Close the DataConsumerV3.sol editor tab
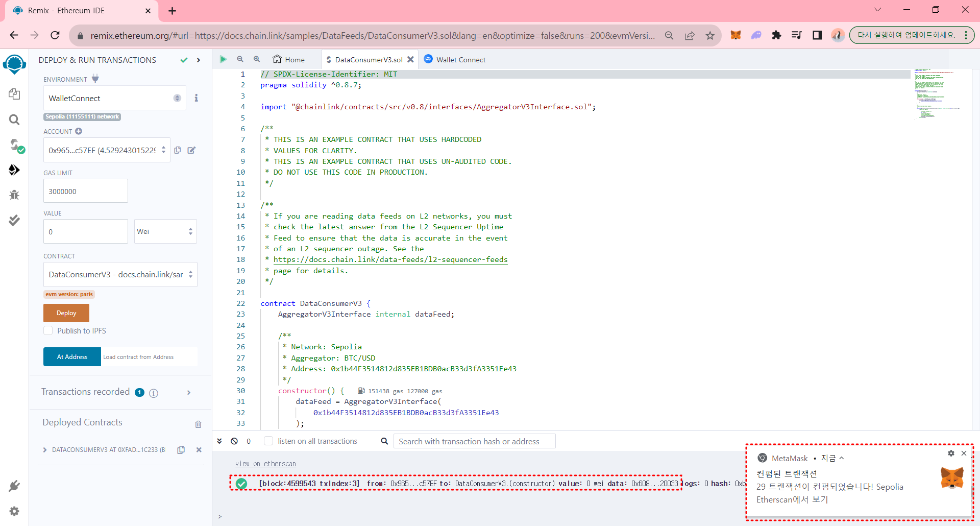This screenshot has height=526, width=980. click(x=410, y=59)
